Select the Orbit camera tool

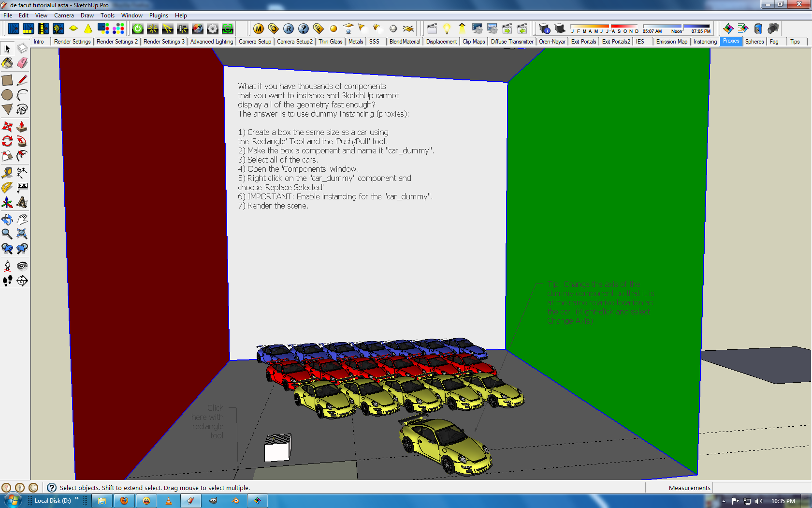(x=7, y=219)
